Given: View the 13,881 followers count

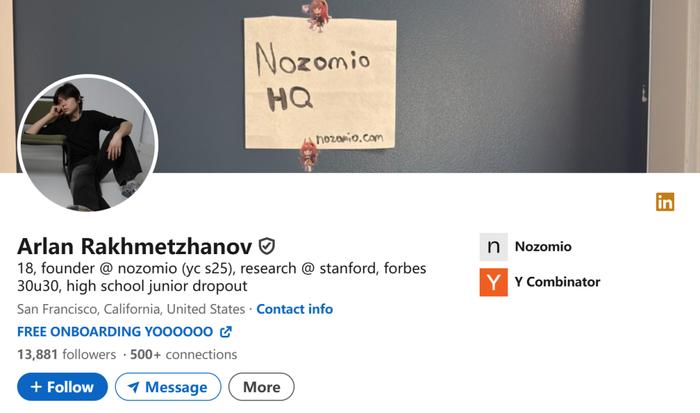Looking at the screenshot, I should tap(66, 355).
